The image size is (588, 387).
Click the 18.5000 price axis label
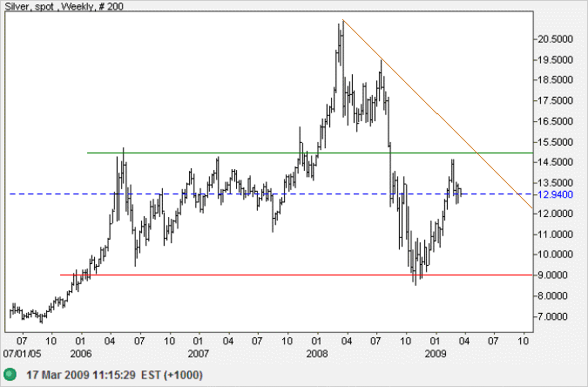tap(556, 79)
